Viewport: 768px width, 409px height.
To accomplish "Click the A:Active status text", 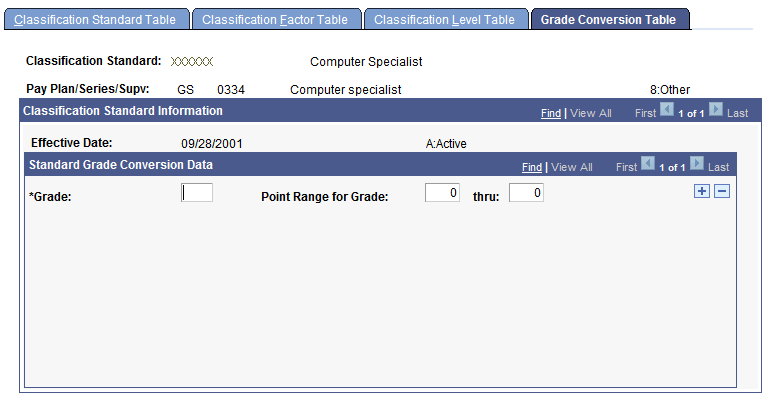I will [446, 144].
